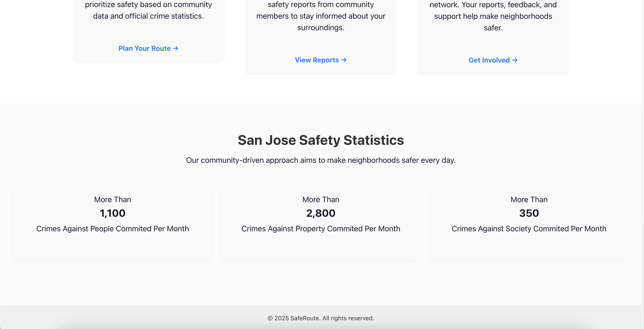This screenshot has width=644, height=329.
Task: Click the arrow icon beside Plan Your Route
Action: point(176,48)
